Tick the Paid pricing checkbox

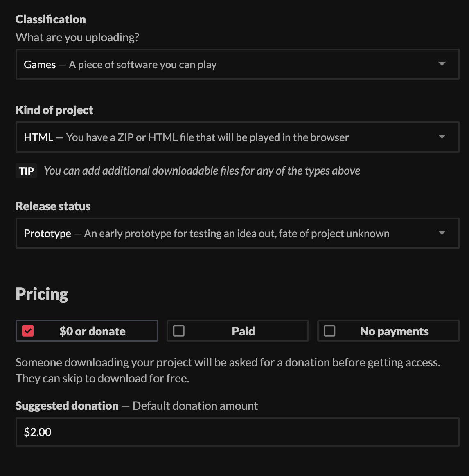(179, 331)
